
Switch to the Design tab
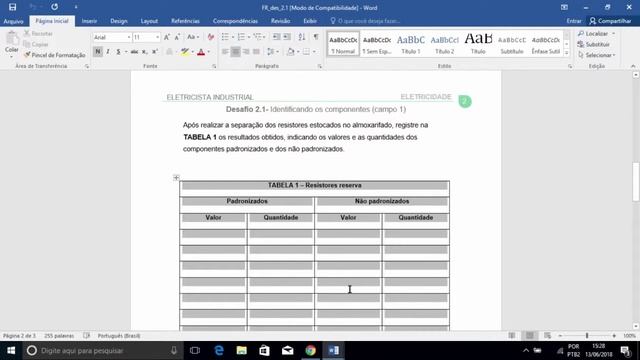click(x=119, y=21)
